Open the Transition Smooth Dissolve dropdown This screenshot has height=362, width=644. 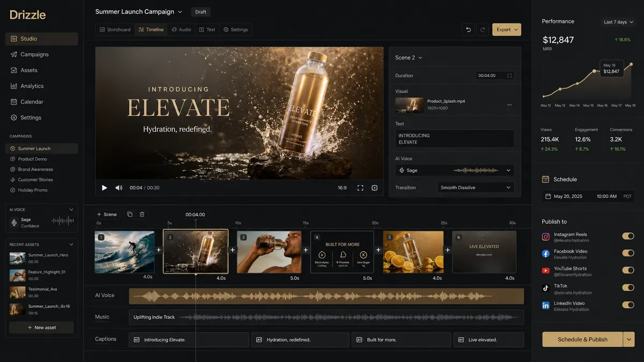475,188
